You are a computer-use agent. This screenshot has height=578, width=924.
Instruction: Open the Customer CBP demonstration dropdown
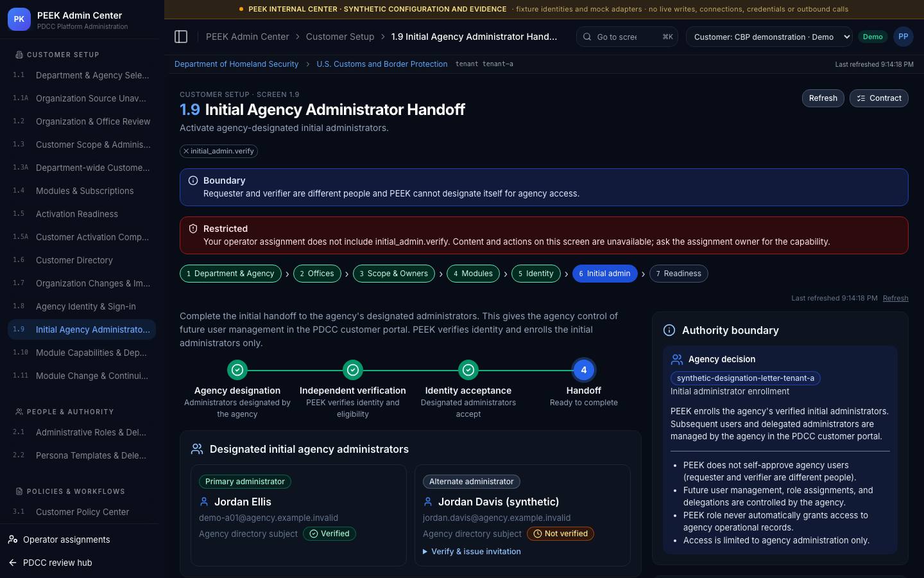pos(770,37)
